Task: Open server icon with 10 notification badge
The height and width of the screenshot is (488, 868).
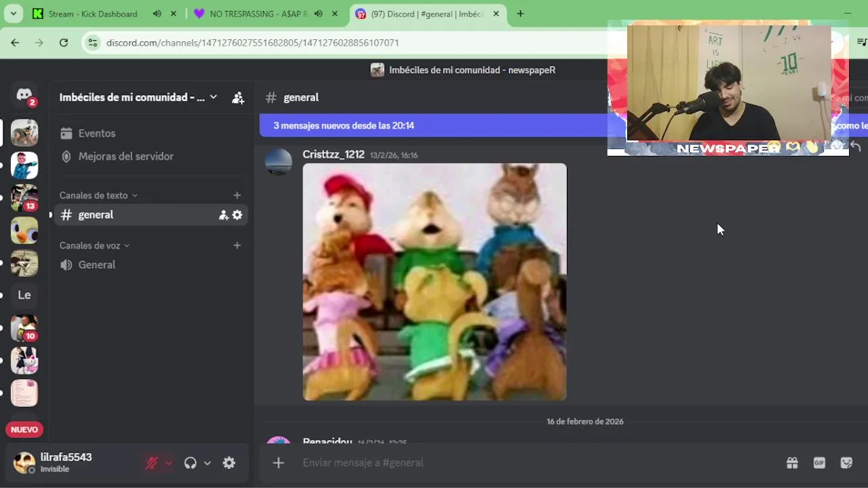Action: pos(24,328)
